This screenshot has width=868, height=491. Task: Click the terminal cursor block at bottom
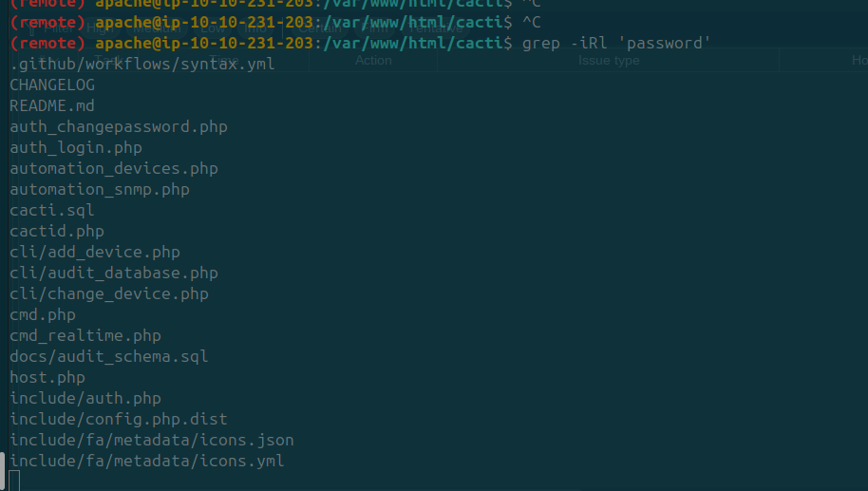[x=14, y=481]
